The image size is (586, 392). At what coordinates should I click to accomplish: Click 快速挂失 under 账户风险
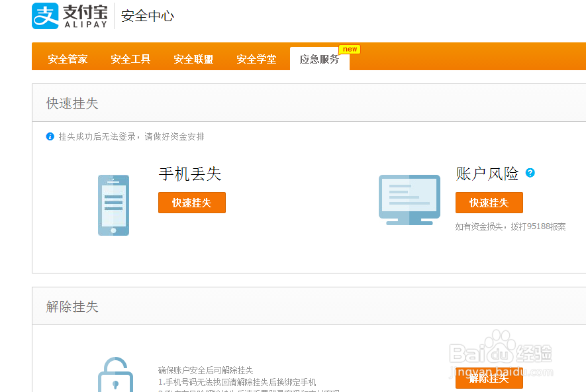point(489,203)
